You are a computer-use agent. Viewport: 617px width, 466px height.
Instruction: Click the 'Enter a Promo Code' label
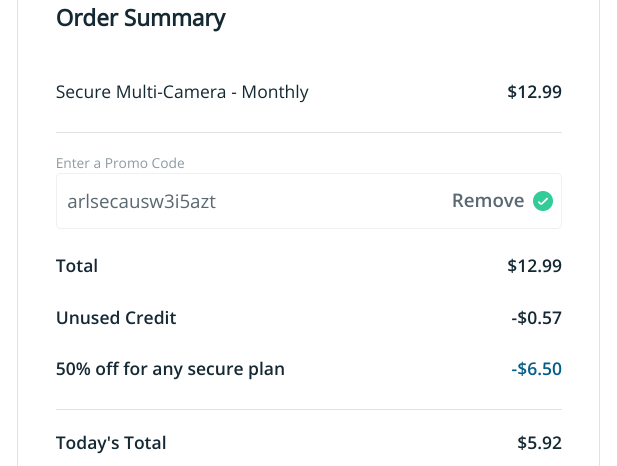pyautogui.click(x=120, y=163)
